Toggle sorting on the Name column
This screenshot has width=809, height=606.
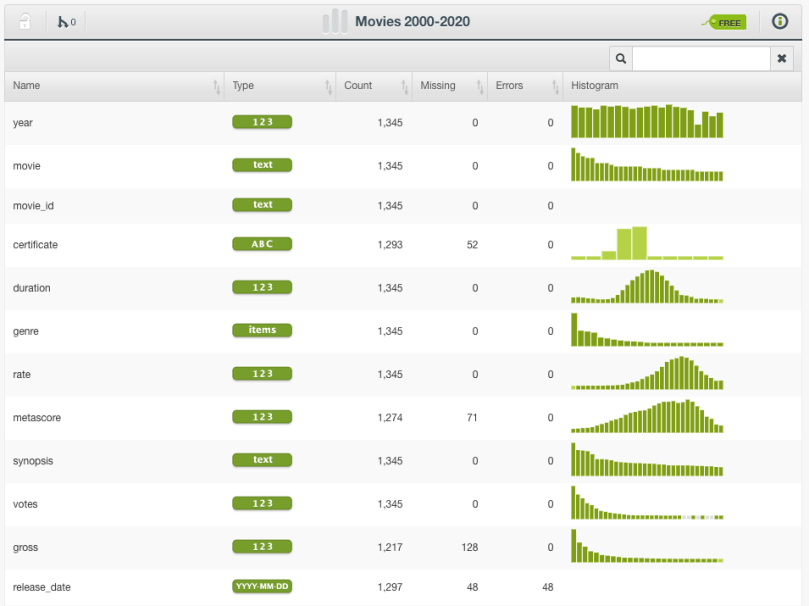[x=219, y=88]
